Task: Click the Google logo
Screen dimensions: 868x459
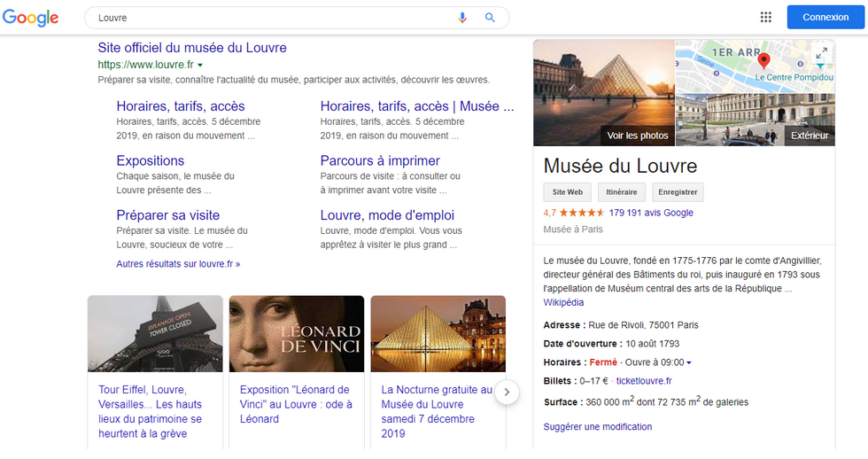Action: pyautogui.click(x=30, y=18)
